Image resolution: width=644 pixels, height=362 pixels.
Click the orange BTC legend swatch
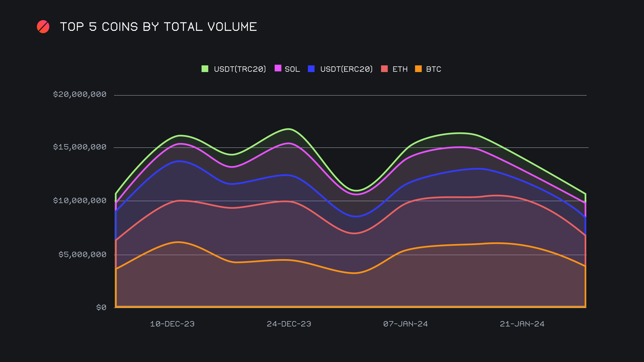418,69
